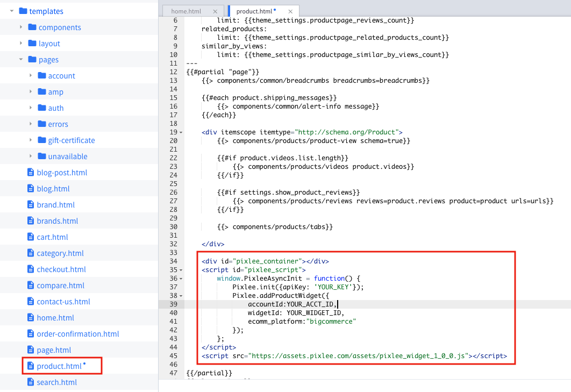Select the product.html editor tab

coord(254,11)
